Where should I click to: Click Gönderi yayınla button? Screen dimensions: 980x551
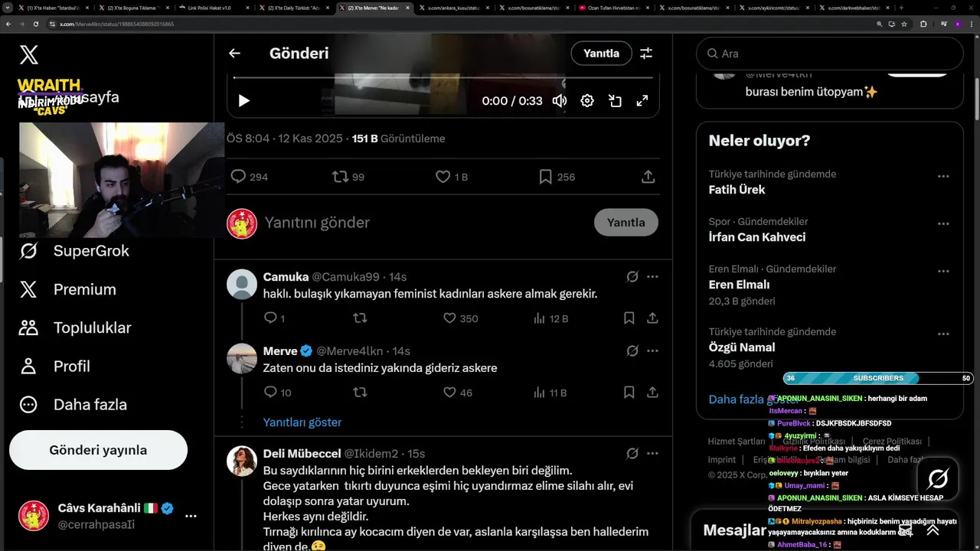[98, 450]
